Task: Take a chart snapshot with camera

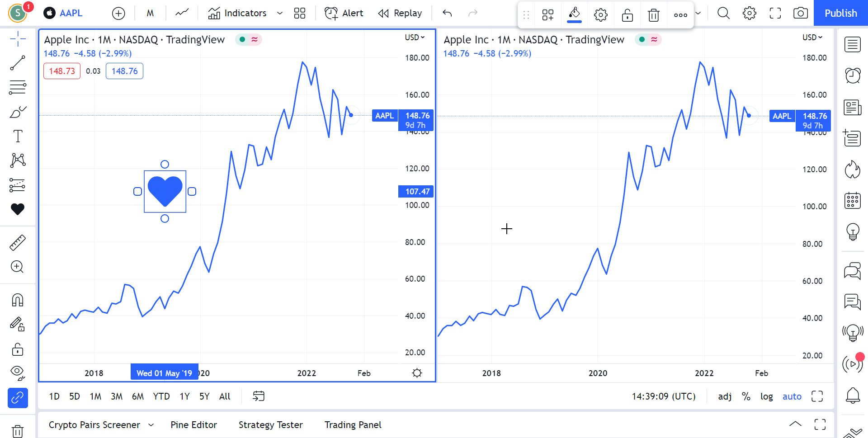Action: [x=801, y=13]
